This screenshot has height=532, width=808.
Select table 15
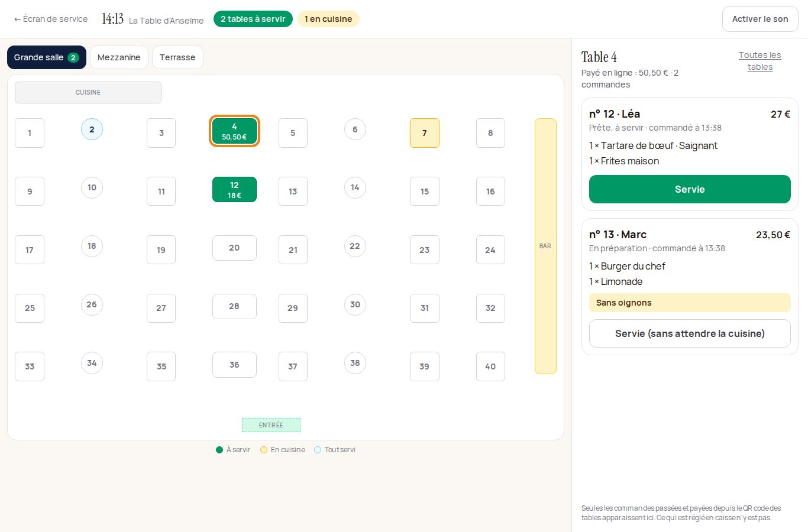click(425, 192)
